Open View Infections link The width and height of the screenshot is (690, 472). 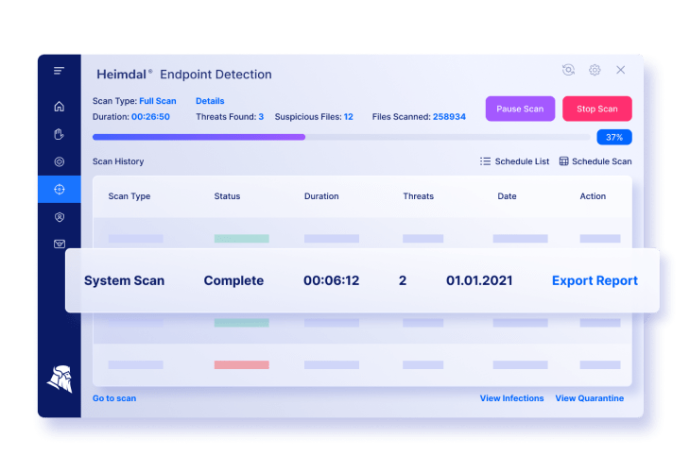512,398
